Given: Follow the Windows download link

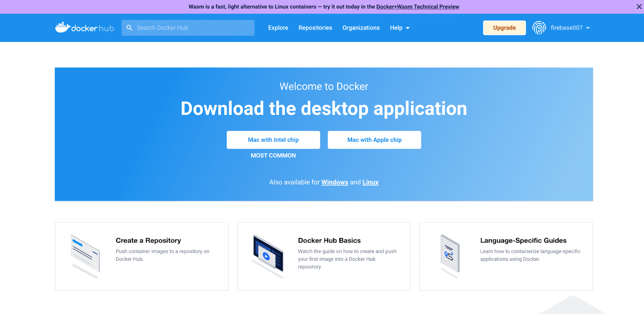Looking at the screenshot, I should pyautogui.click(x=335, y=182).
